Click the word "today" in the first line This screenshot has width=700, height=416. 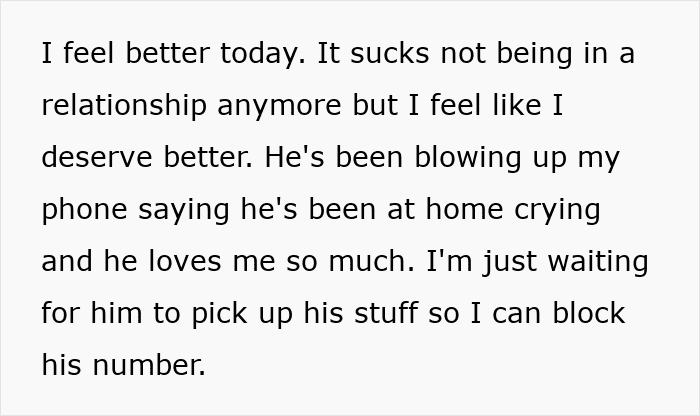pos(257,54)
